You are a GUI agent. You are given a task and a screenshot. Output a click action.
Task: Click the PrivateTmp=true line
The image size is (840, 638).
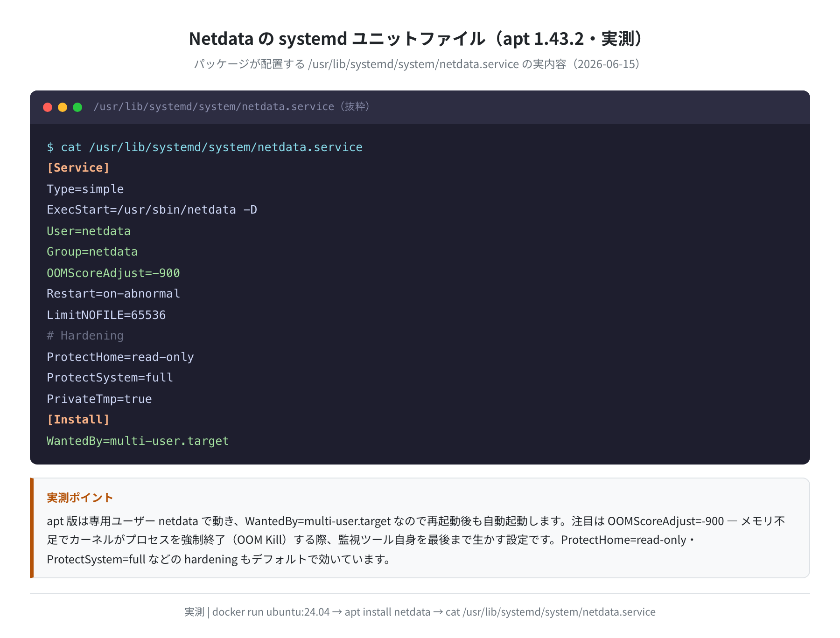point(99,399)
